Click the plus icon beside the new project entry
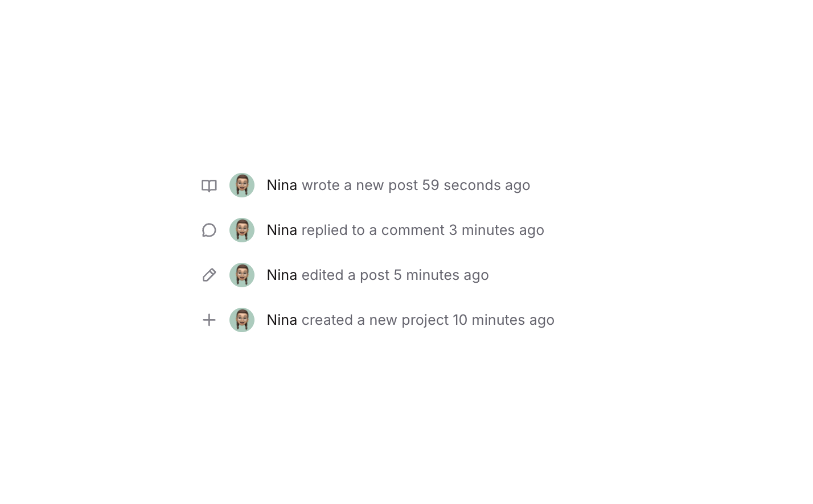 click(x=209, y=320)
